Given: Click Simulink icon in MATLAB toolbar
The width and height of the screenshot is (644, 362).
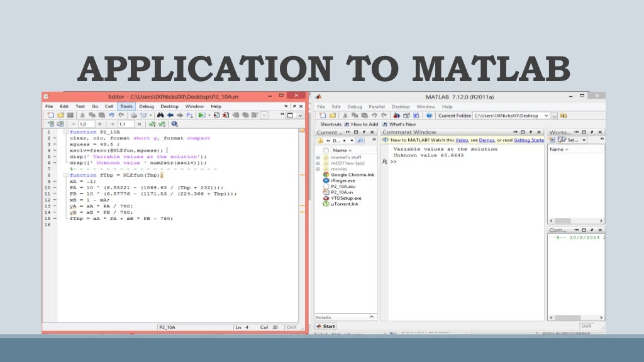Looking at the screenshot, I should point(396,116).
